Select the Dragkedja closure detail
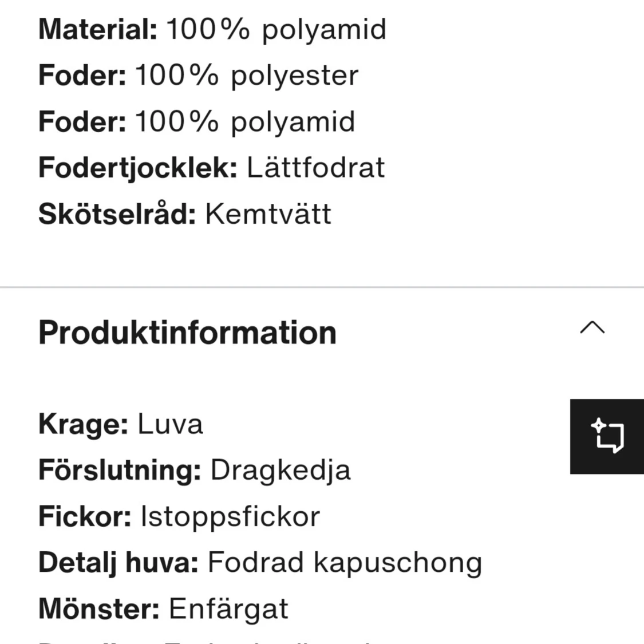This screenshot has height=644, width=644. (x=280, y=470)
